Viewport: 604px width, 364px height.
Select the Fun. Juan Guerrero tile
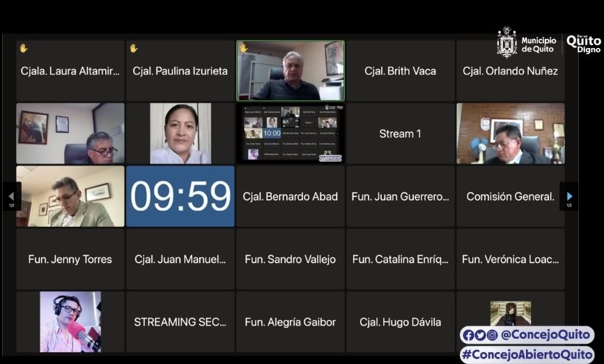click(400, 196)
